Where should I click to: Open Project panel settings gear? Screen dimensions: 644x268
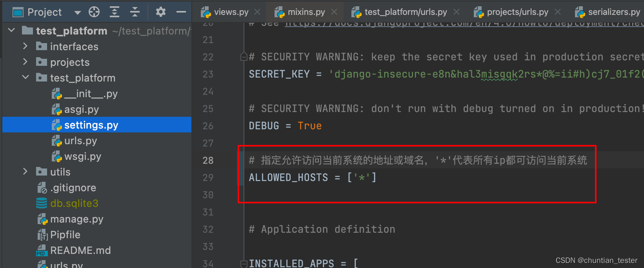160,12
